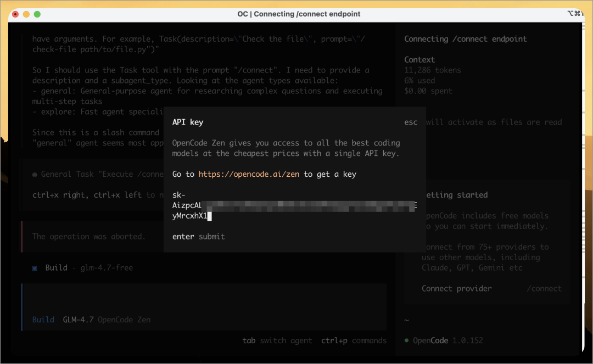Click the tilde directory indicator

tap(406, 320)
